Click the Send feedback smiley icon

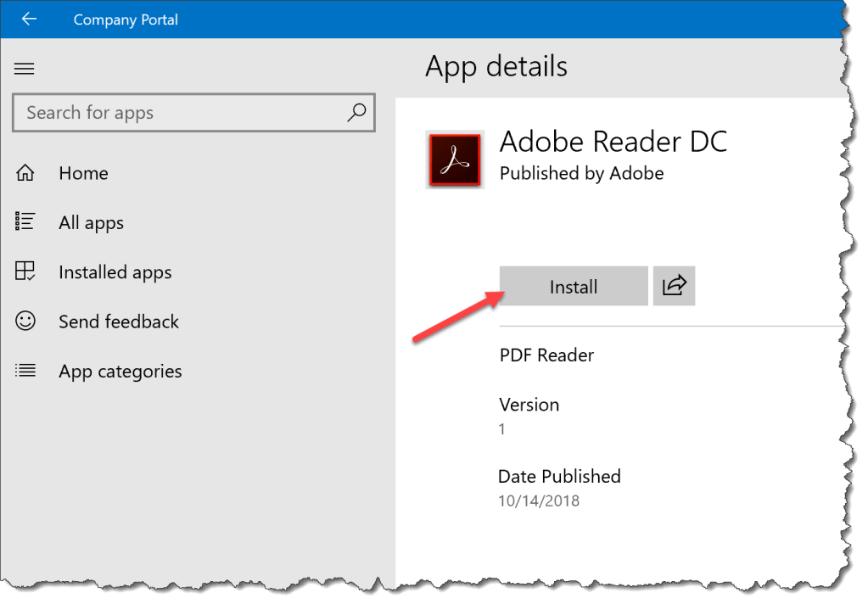[x=25, y=322]
